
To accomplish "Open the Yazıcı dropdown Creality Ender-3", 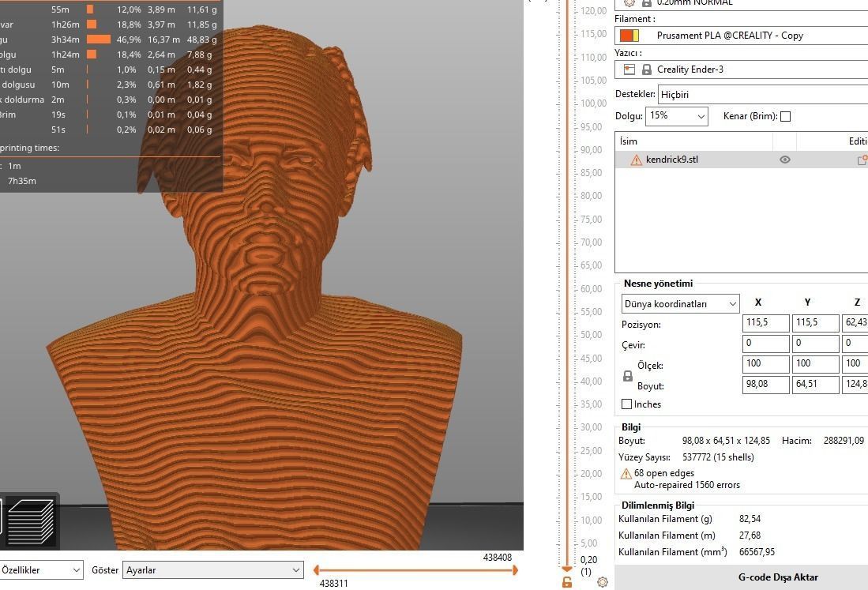I will (x=741, y=70).
